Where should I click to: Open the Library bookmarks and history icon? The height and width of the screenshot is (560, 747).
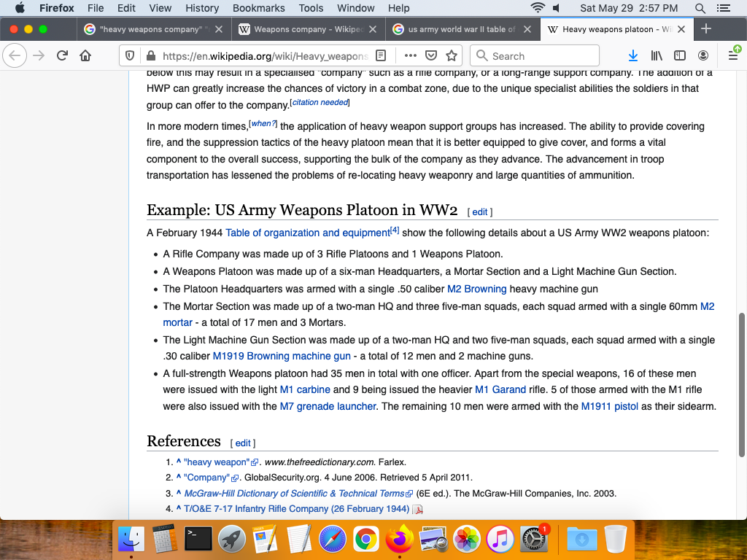[x=657, y=55]
